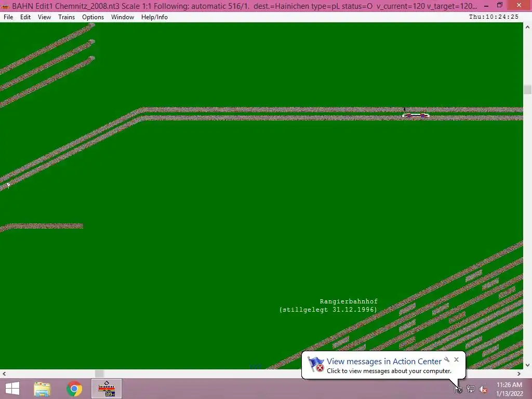Click the Action Center flag tray icon
Screen dimensions: 532x399
[458, 389]
